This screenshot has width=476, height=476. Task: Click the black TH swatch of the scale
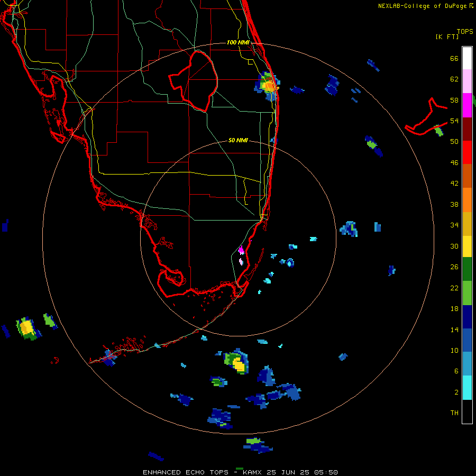tap(467, 411)
